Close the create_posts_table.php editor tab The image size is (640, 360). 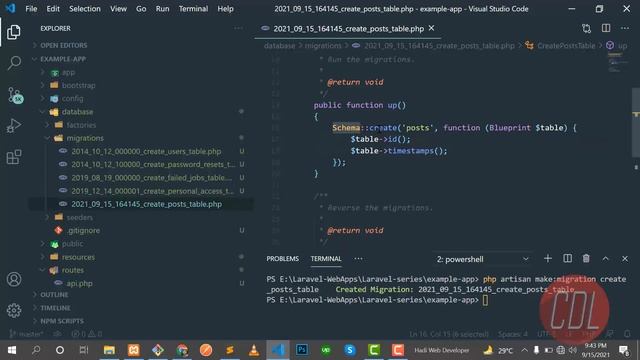click(x=431, y=28)
